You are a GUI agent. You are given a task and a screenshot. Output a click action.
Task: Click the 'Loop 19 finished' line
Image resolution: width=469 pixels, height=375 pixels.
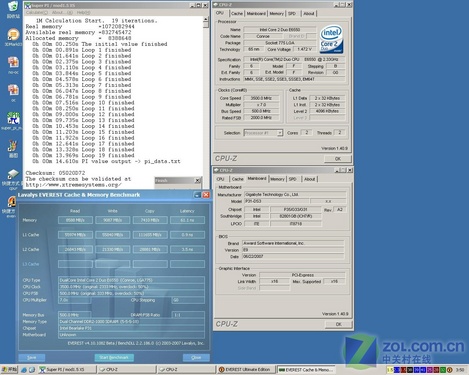[x=82, y=155]
